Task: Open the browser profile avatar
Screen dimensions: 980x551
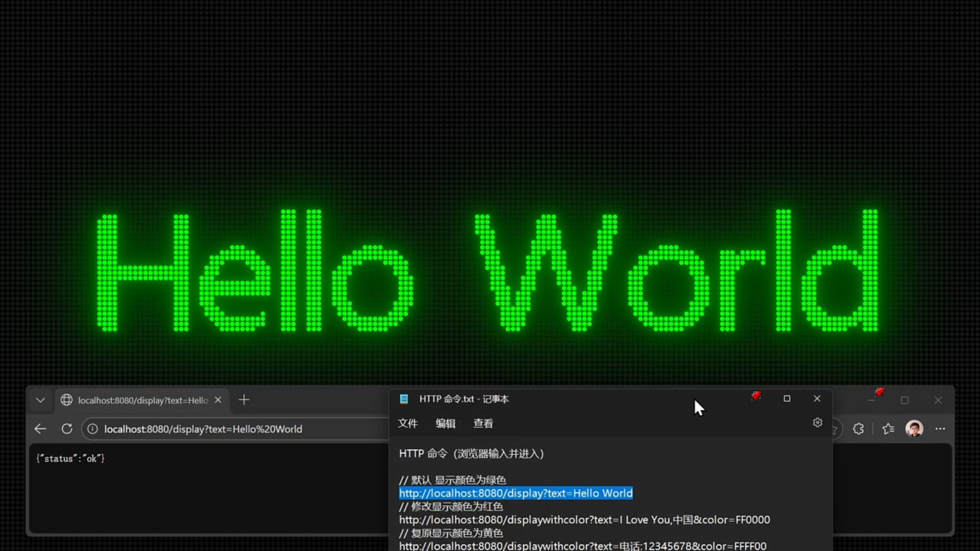Action: click(914, 429)
